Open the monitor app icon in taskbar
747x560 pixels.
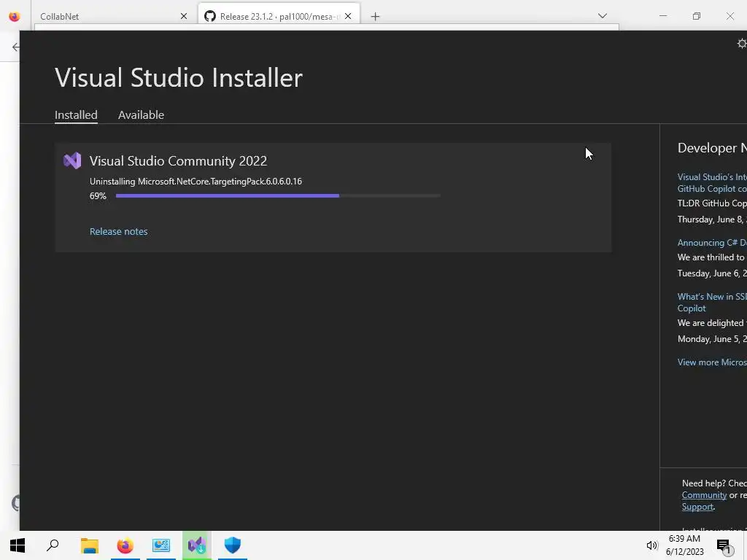tap(161, 545)
